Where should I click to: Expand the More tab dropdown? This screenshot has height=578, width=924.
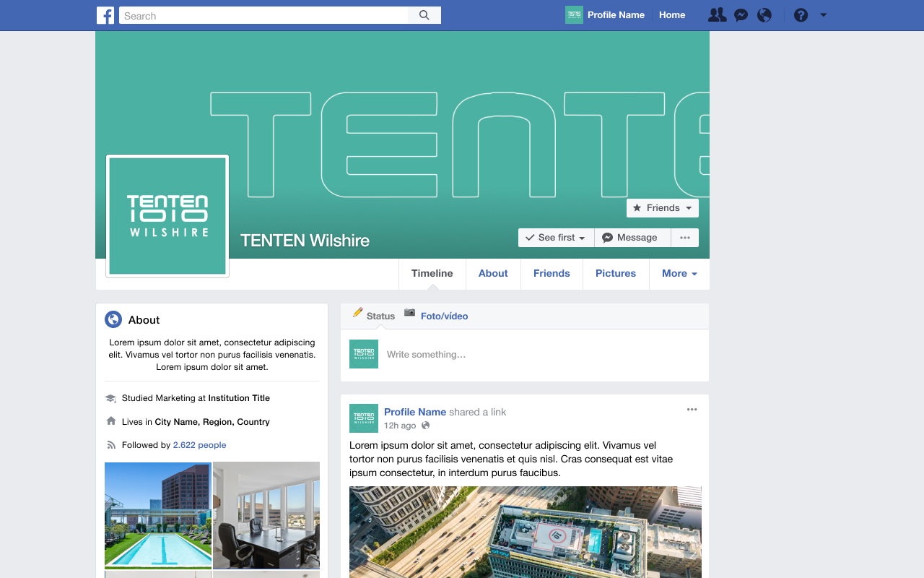pos(679,274)
